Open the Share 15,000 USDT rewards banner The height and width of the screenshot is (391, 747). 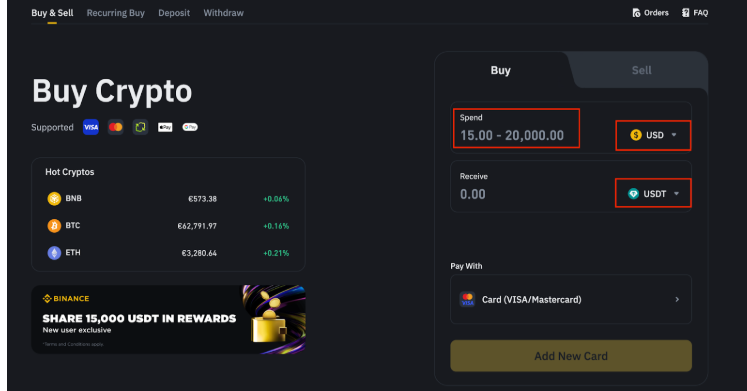168,319
